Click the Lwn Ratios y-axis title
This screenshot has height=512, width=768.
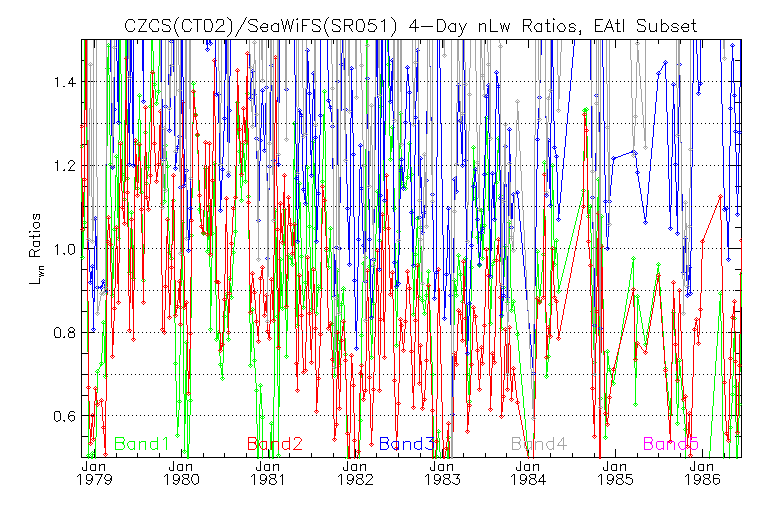point(35,249)
